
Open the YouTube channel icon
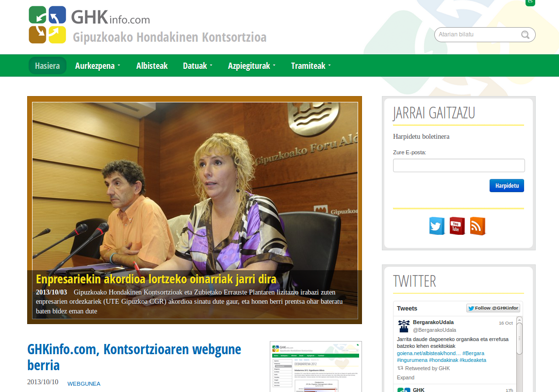tap(457, 226)
